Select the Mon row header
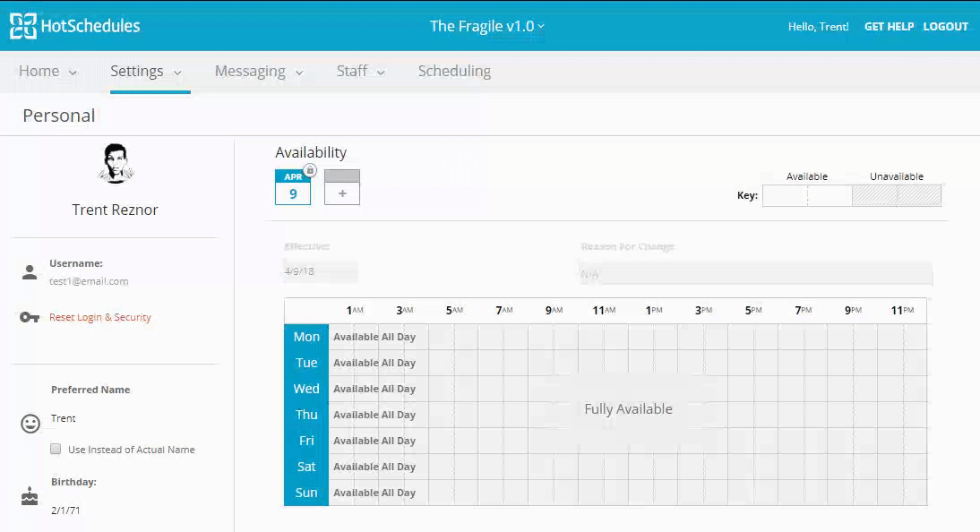Viewport: 980px width, 532px height. (x=306, y=337)
